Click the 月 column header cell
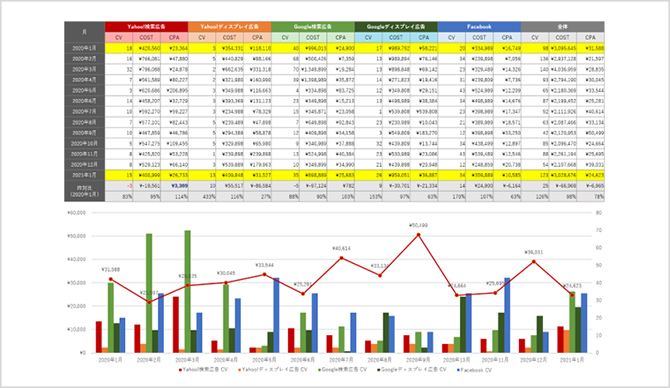670x388 pixels. pyautogui.click(x=85, y=32)
